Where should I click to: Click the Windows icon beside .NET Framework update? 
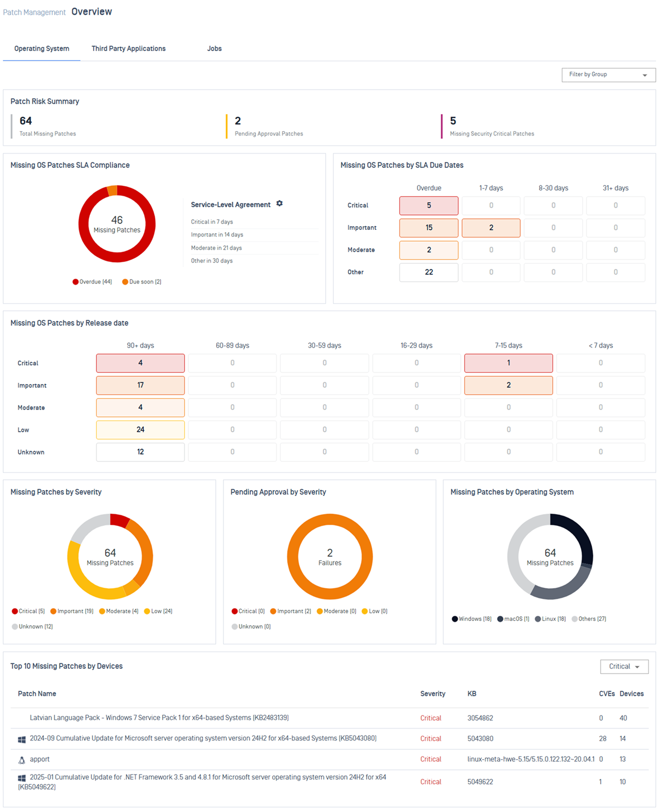(x=22, y=778)
